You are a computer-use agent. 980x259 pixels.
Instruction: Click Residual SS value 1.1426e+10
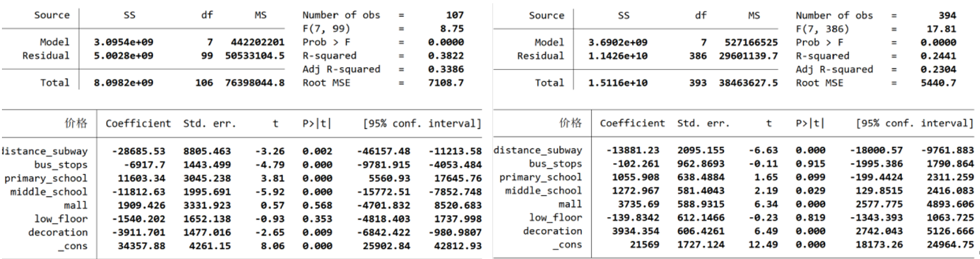pyautogui.click(x=617, y=56)
